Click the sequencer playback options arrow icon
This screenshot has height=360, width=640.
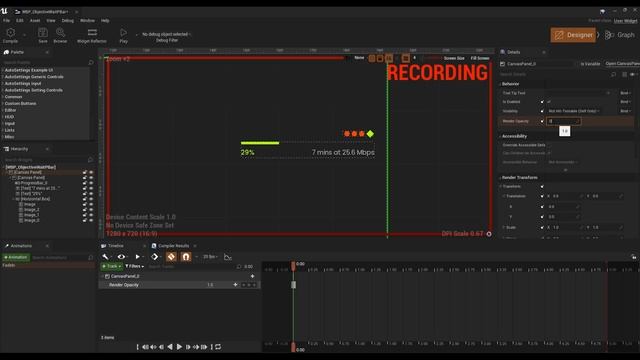138,257
